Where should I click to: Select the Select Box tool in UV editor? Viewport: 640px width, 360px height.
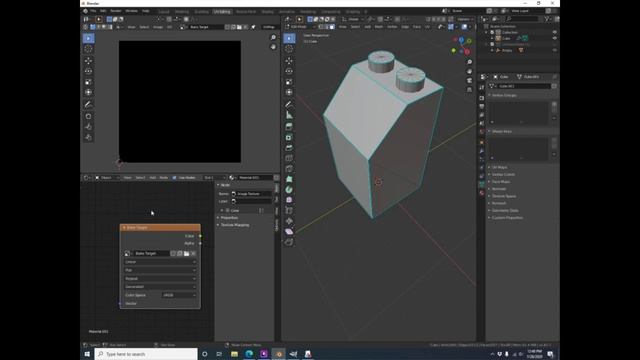coord(88,38)
